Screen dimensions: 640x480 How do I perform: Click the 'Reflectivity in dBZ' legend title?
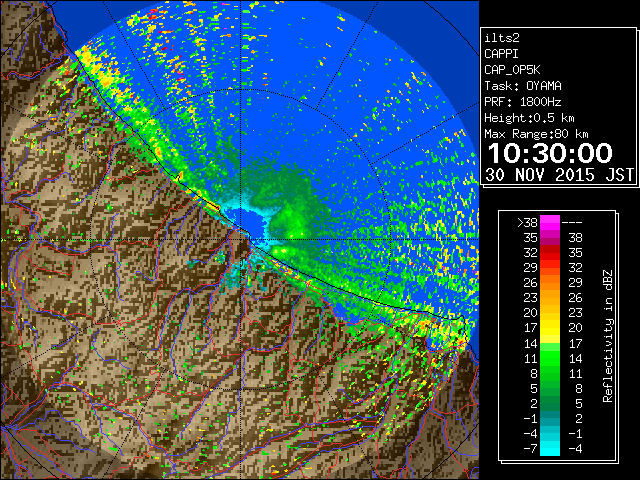(x=608, y=336)
